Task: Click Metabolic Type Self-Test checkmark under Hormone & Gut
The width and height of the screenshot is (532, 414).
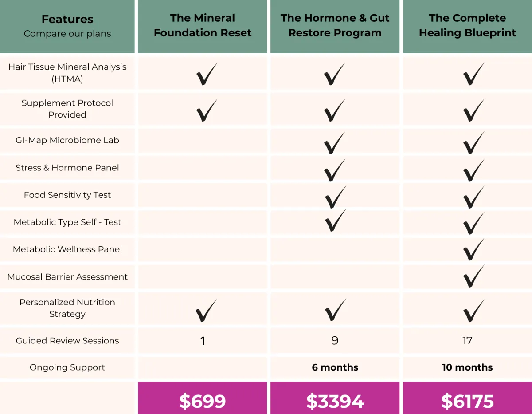Action: 335,221
